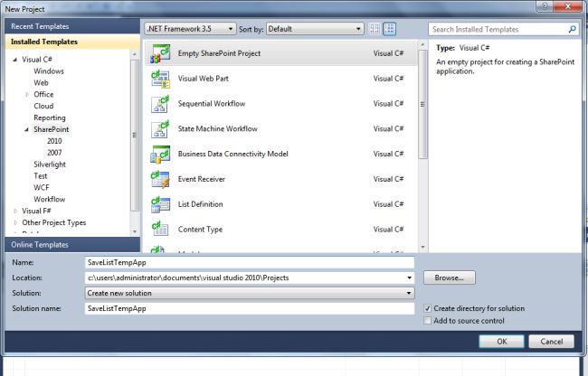
Task: Select the Visual Web Part template name
Action: pyautogui.click(x=204, y=79)
